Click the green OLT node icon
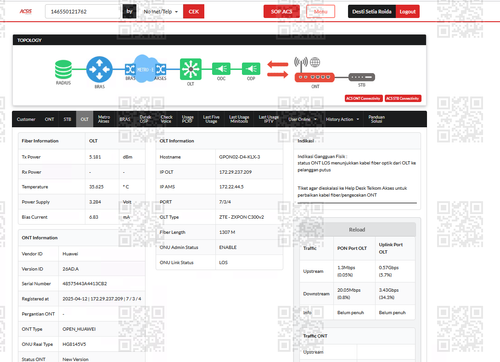This screenshot has width=500, height=362. tap(191, 69)
